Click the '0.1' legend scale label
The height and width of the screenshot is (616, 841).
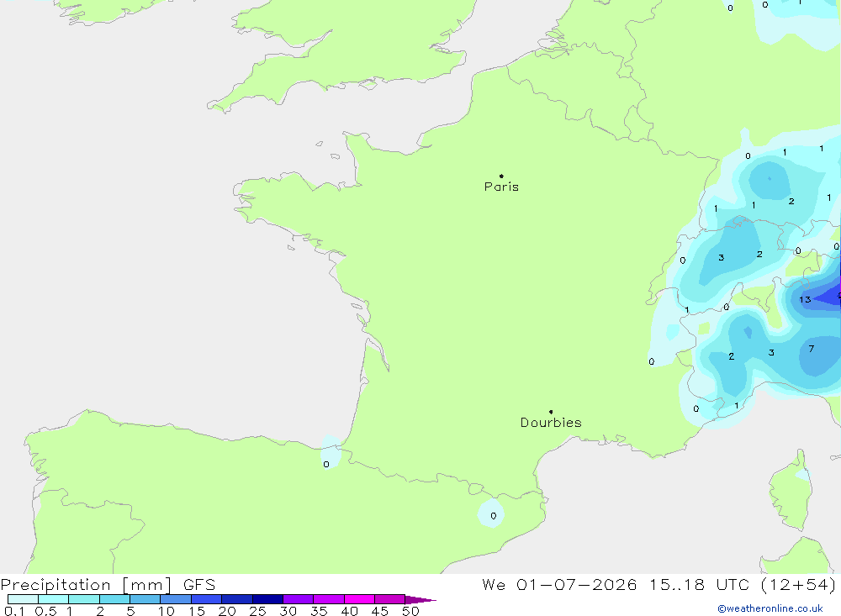click(x=14, y=611)
